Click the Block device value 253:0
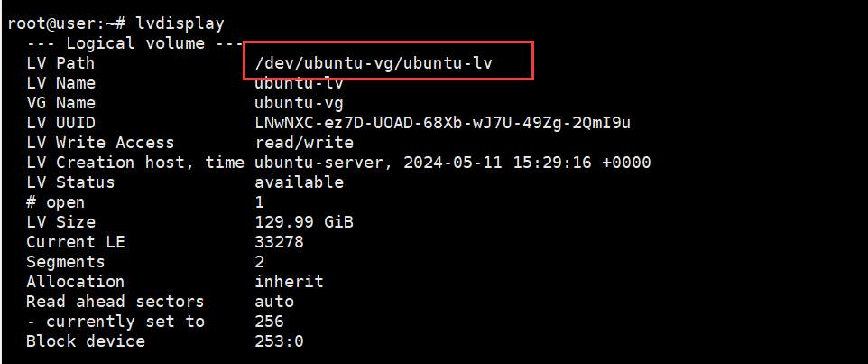This screenshot has width=868, height=364. click(280, 341)
